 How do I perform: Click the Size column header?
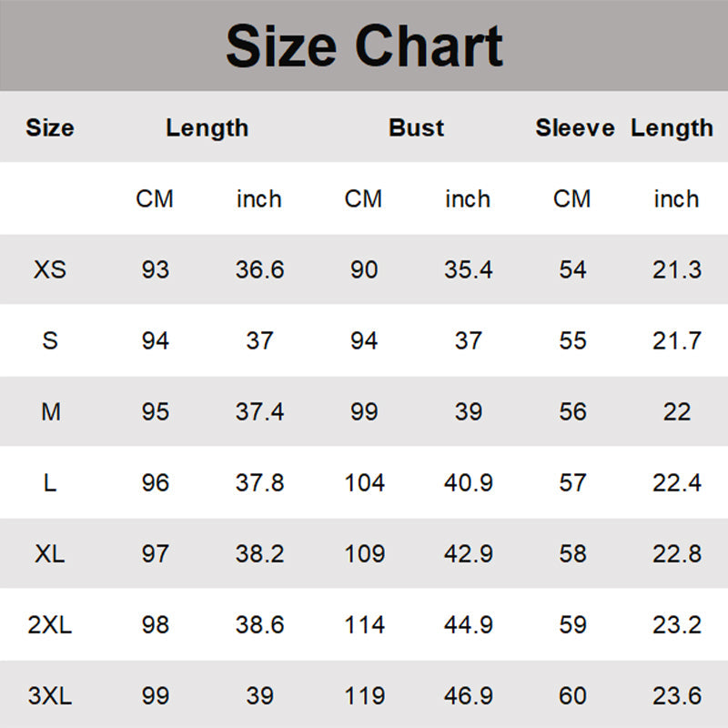[50, 127]
